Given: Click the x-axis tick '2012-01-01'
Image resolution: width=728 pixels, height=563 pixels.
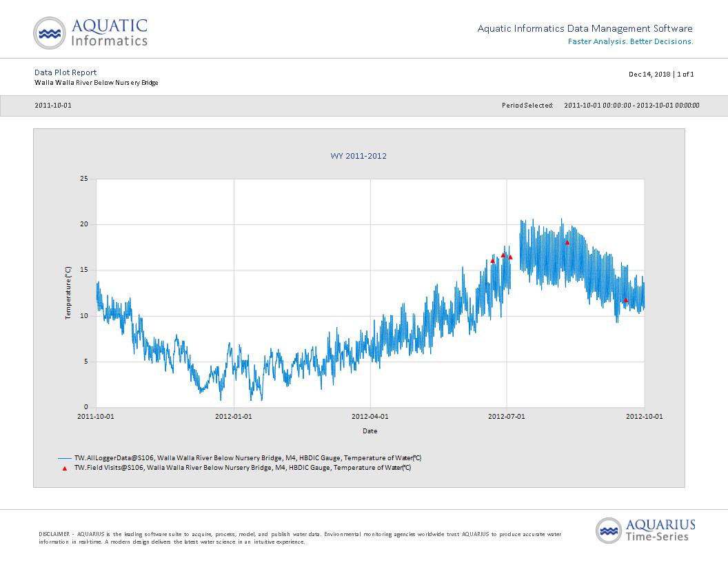Looking at the screenshot, I should [234, 417].
